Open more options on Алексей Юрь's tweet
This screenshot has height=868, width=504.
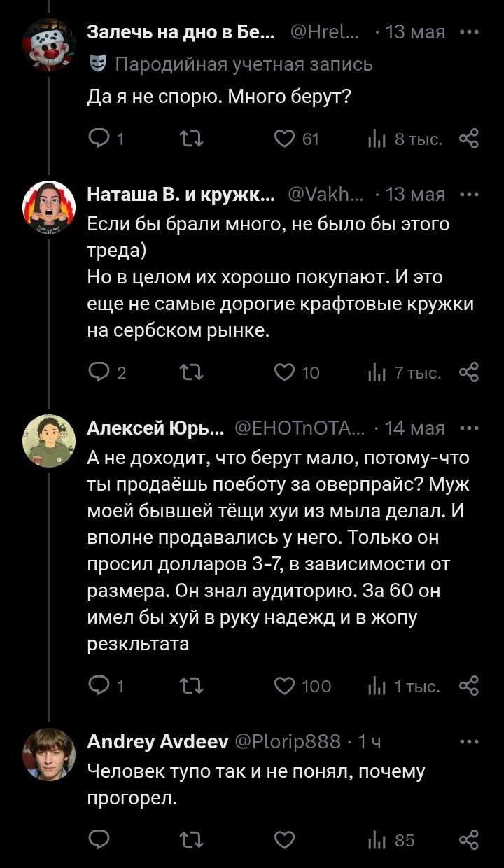point(468,428)
